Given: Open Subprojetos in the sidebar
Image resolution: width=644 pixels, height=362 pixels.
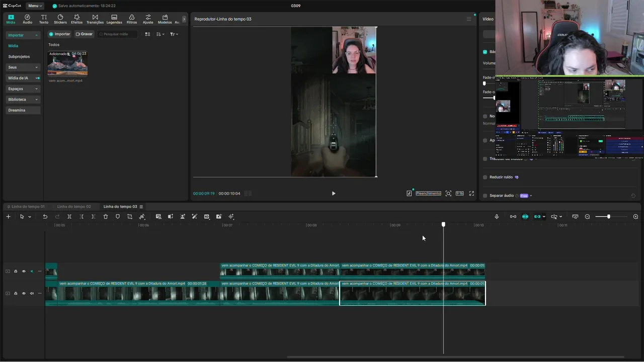Looking at the screenshot, I should [x=19, y=57].
